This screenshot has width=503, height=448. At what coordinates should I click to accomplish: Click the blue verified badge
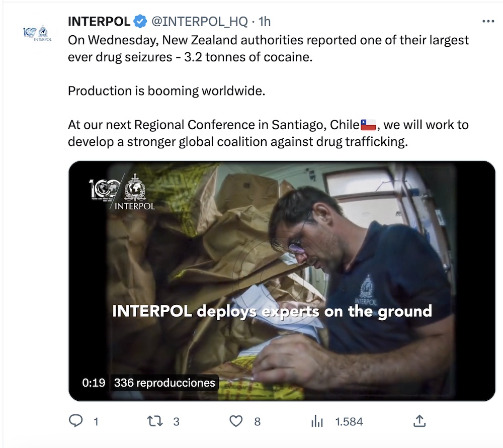click(140, 21)
